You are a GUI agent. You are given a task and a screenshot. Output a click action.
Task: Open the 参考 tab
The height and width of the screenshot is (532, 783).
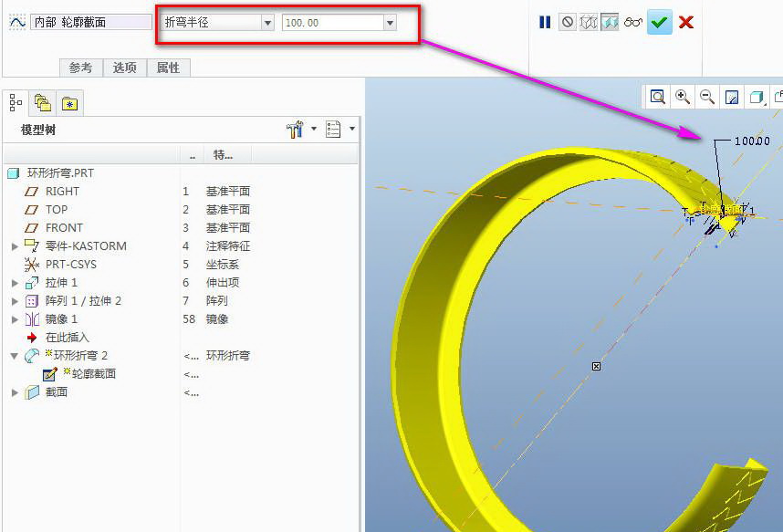click(x=81, y=68)
